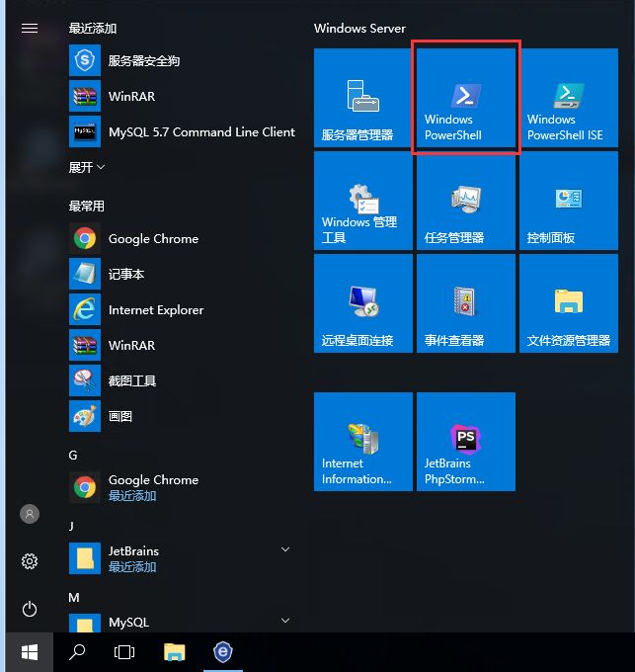The image size is (635, 672).
Task: Open the 远程桌面连接 tile
Action: pos(363,303)
